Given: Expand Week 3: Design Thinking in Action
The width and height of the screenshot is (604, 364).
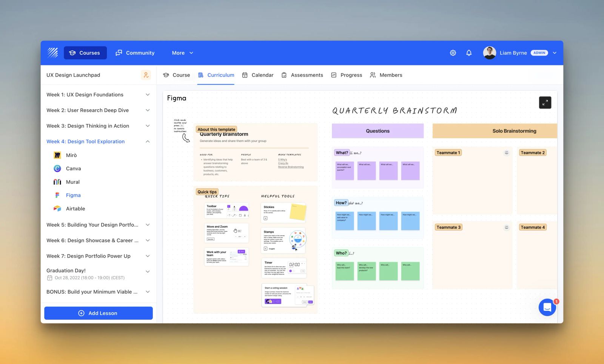Looking at the screenshot, I should [148, 126].
